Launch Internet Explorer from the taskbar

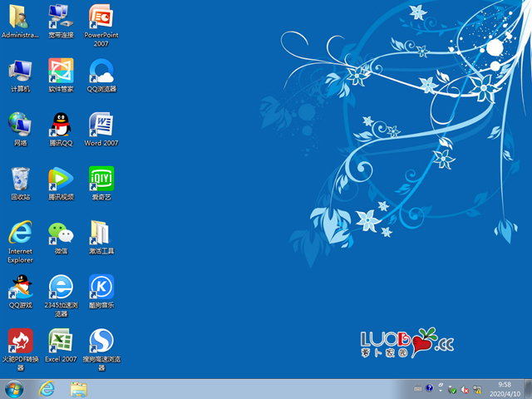(47, 389)
